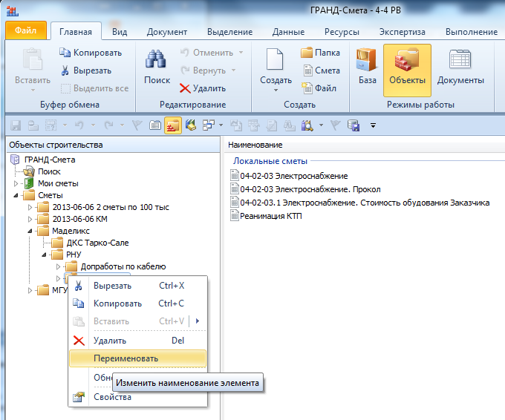Switch to Выделение ribbon tab
The height and width of the screenshot is (420, 505).
[x=229, y=32]
